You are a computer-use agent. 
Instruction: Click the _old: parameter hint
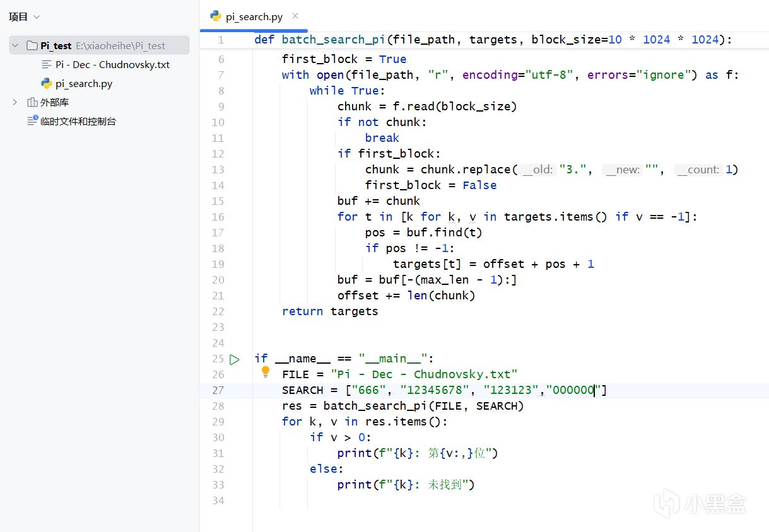538,170
